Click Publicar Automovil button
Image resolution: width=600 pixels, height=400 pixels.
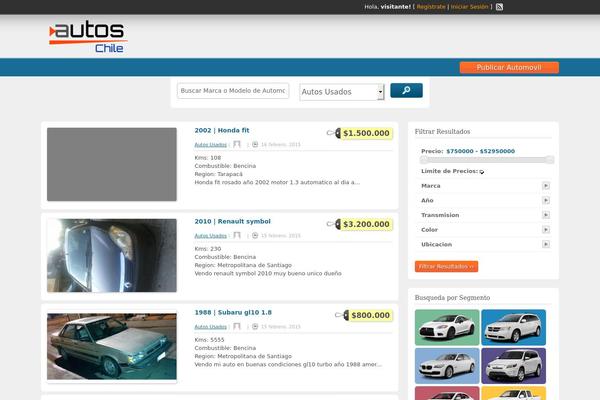[x=509, y=67]
